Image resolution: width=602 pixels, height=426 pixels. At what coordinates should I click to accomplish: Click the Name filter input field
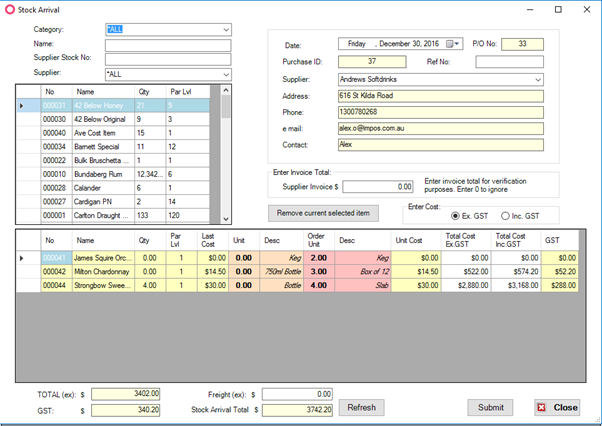point(168,46)
